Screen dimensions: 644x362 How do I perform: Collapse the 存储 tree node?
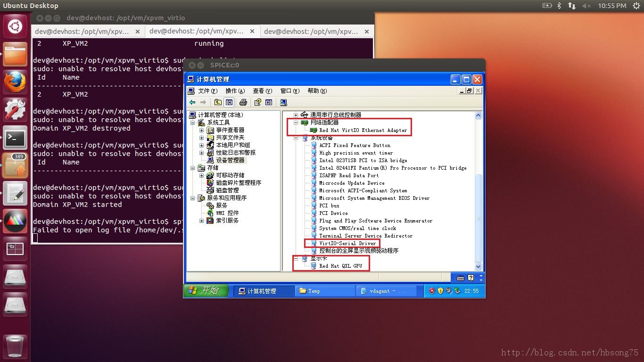193,168
